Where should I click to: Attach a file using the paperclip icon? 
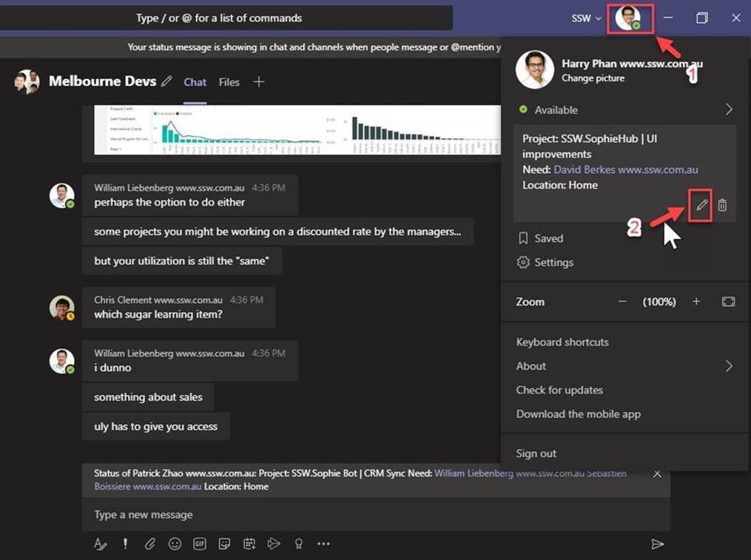(x=150, y=544)
